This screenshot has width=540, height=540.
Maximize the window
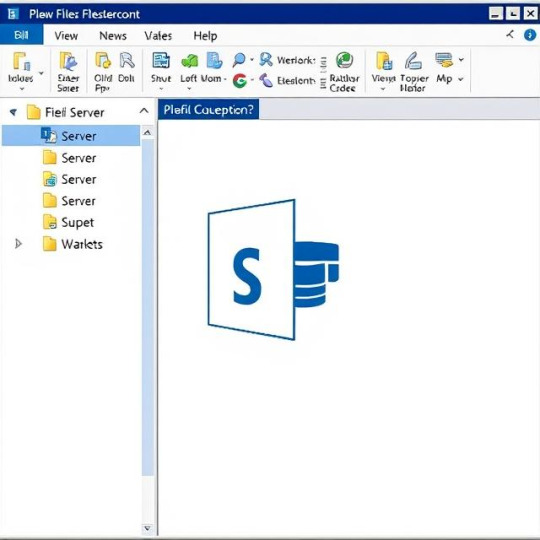[x=513, y=14]
